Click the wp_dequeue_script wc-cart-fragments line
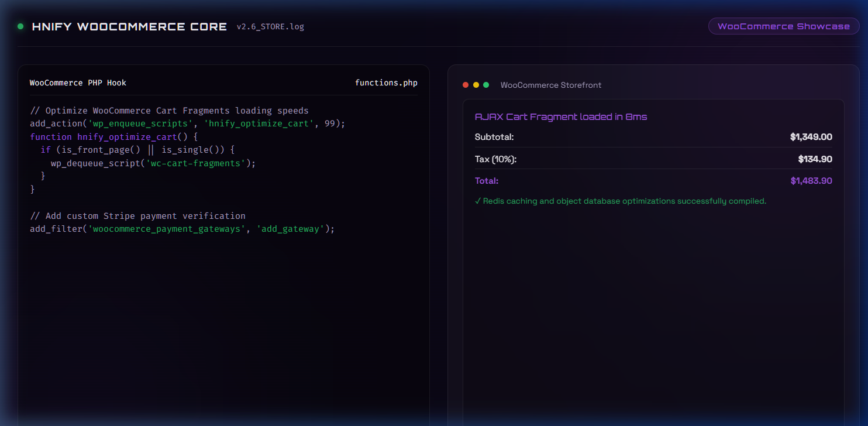The height and width of the screenshot is (426, 868). [153, 163]
